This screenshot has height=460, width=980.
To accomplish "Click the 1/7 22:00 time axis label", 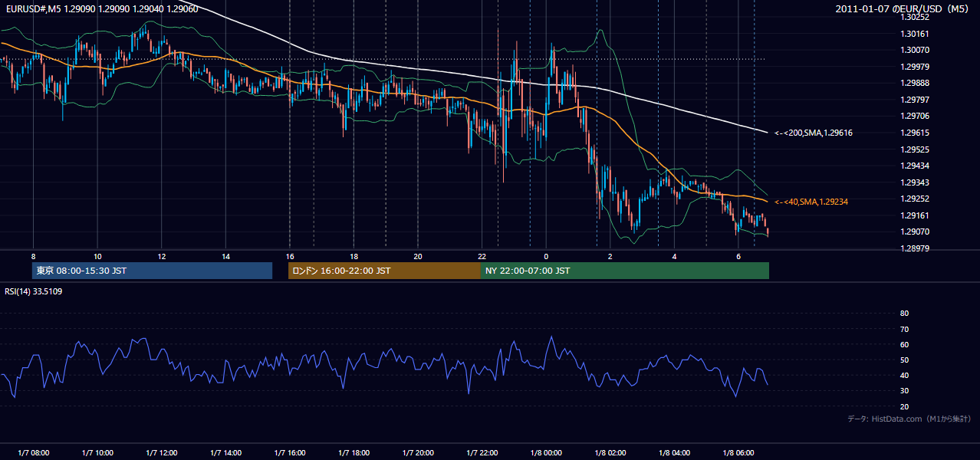I will coord(482,453).
